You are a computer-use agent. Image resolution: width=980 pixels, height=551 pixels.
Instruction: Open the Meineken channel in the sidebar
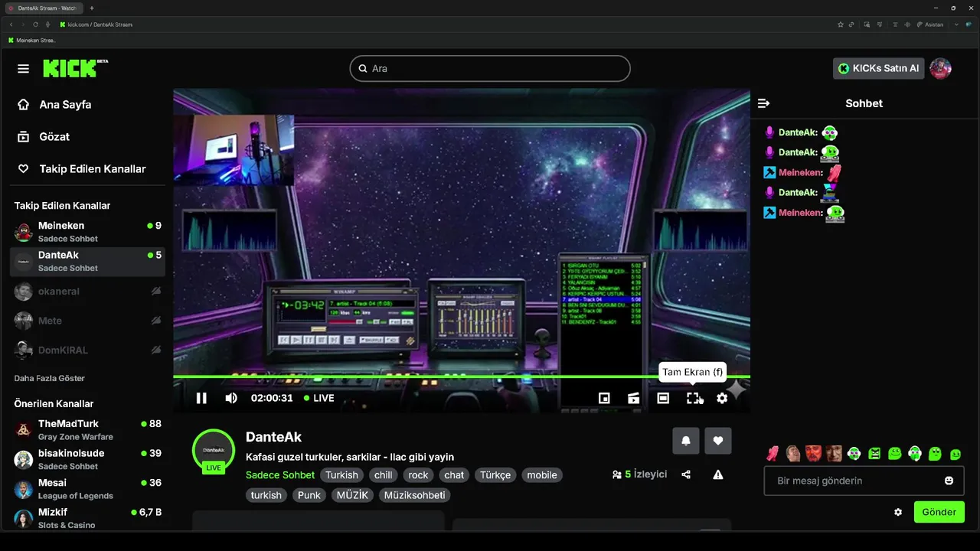click(x=87, y=232)
